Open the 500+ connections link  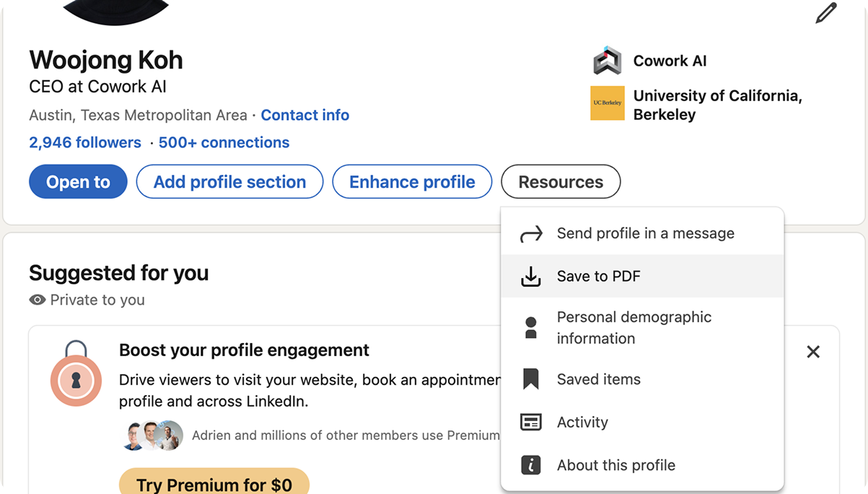pos(224,142)
